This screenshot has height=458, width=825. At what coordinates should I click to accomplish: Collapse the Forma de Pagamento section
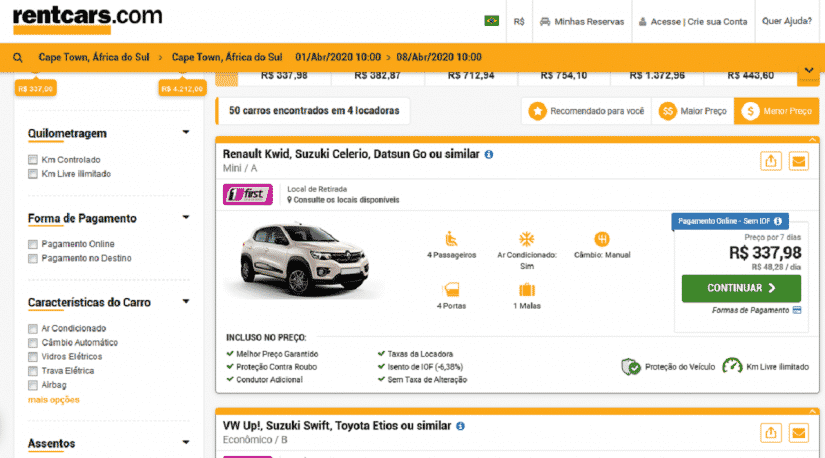(x=186, y=217)
